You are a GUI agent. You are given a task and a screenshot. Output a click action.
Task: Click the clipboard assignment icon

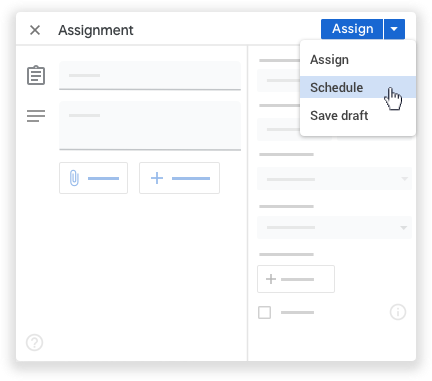tap(36, 75)
